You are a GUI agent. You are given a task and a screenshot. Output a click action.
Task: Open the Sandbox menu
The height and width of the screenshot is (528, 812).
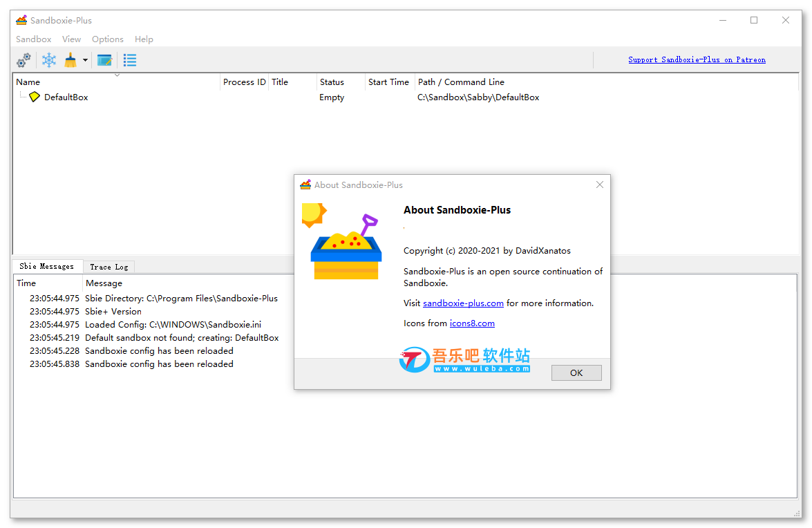pos(34,39)
